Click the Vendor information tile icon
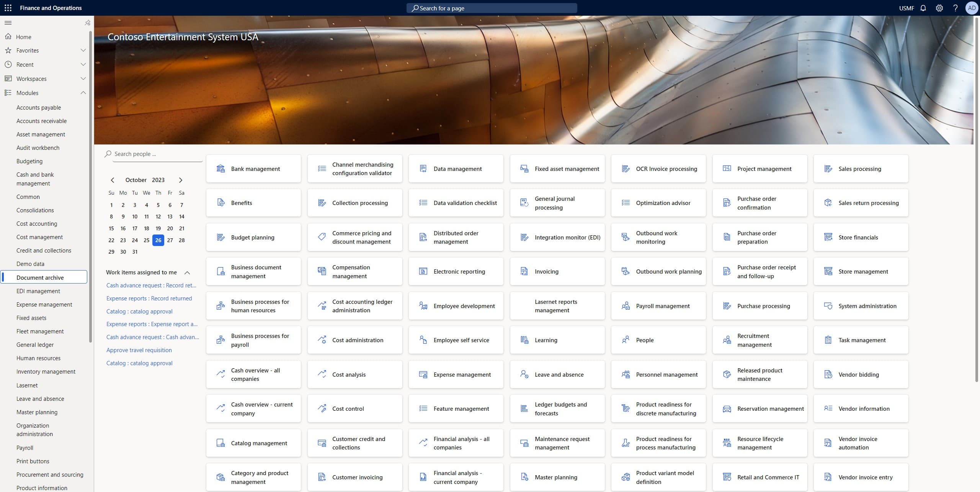Screen dimensions: 980x492 click(828, 408)
